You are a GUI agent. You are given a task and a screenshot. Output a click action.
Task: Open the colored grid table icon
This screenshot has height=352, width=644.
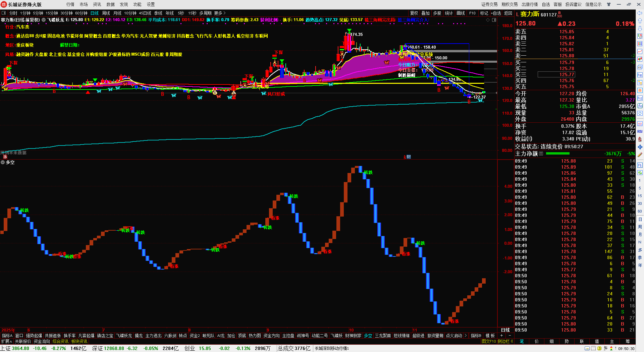(640, 44)
